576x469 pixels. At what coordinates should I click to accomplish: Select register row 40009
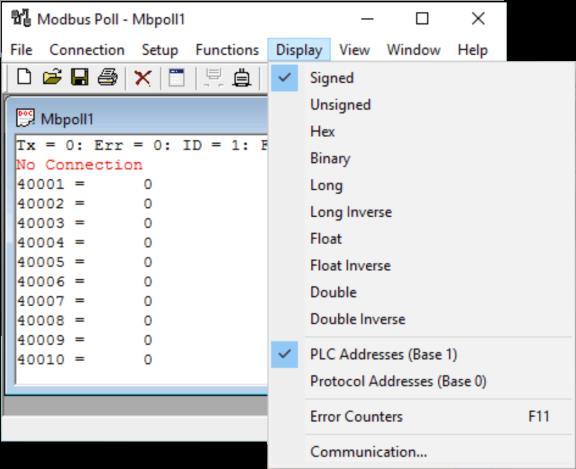84,340
